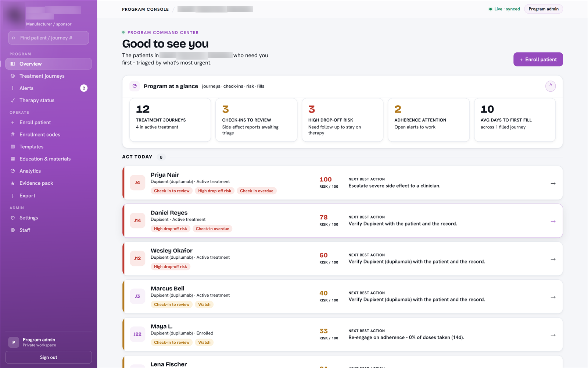Viewport: 588px width, 368px height.
Task: Click the J12 journey badge for Wesley Okafor
Action: pyautogui.click(x=137, y=258)
